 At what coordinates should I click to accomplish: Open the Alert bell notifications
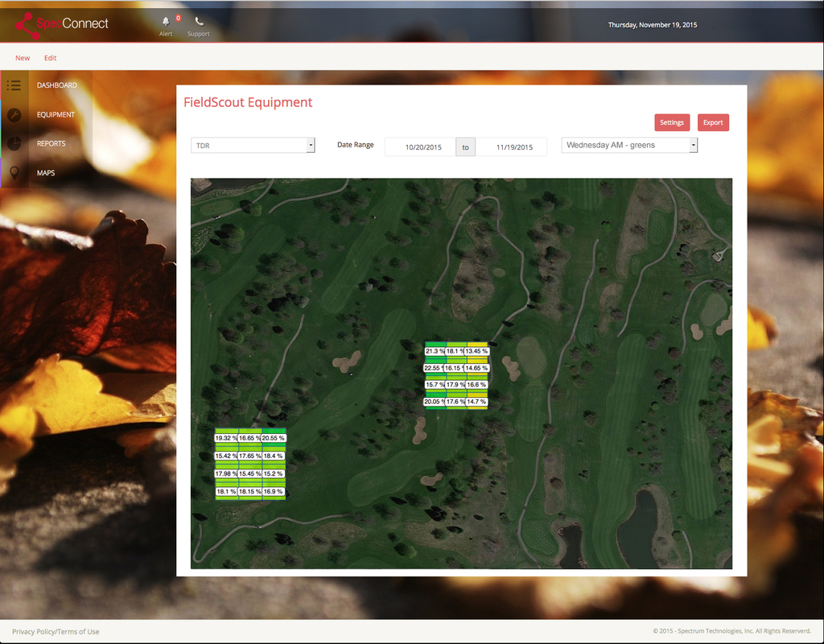point(166,22)
